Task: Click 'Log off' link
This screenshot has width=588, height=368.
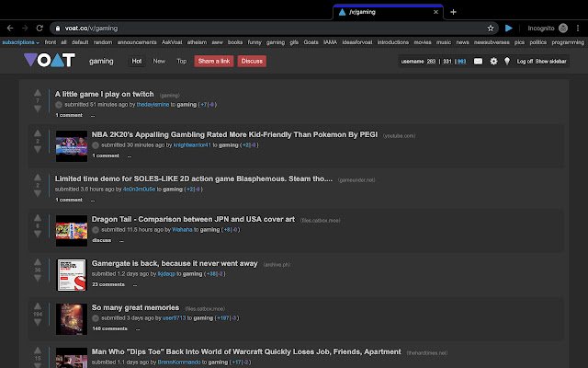Action: pyautogui.click(x=525, y=62)
